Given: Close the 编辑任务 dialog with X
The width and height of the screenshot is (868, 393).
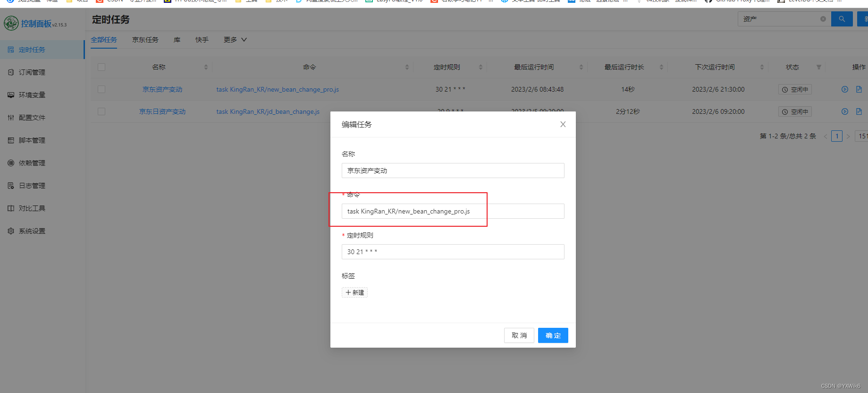Looking at the screenshot, I should click(563, 124).
